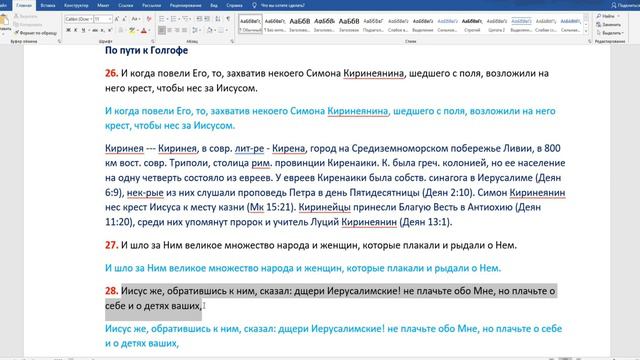
Task: Toggle show paragraph marks
Action: tap(228, 19)
